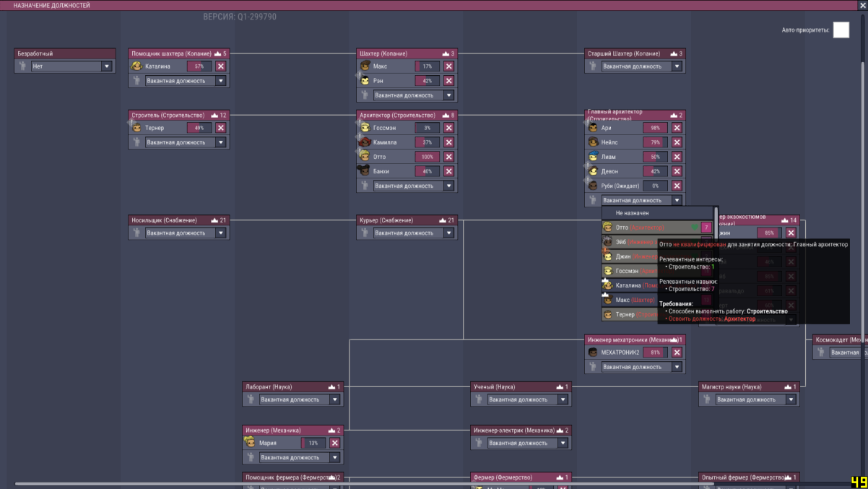Open Носильщик (Снабжение) vacancy dropdown
Screen dimensions: 868x489
tap(186, 233)
